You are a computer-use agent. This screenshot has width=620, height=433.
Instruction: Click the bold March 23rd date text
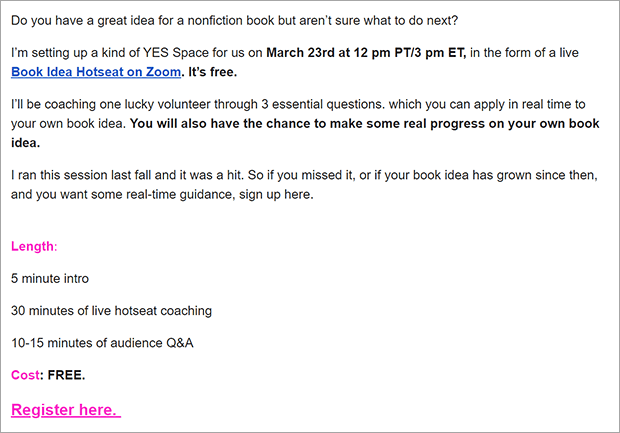tap(300, 53)
